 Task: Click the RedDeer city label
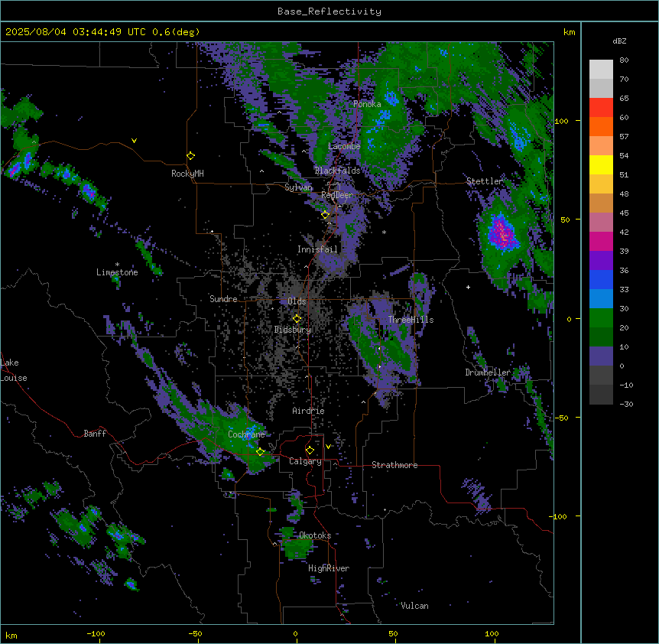337,195
